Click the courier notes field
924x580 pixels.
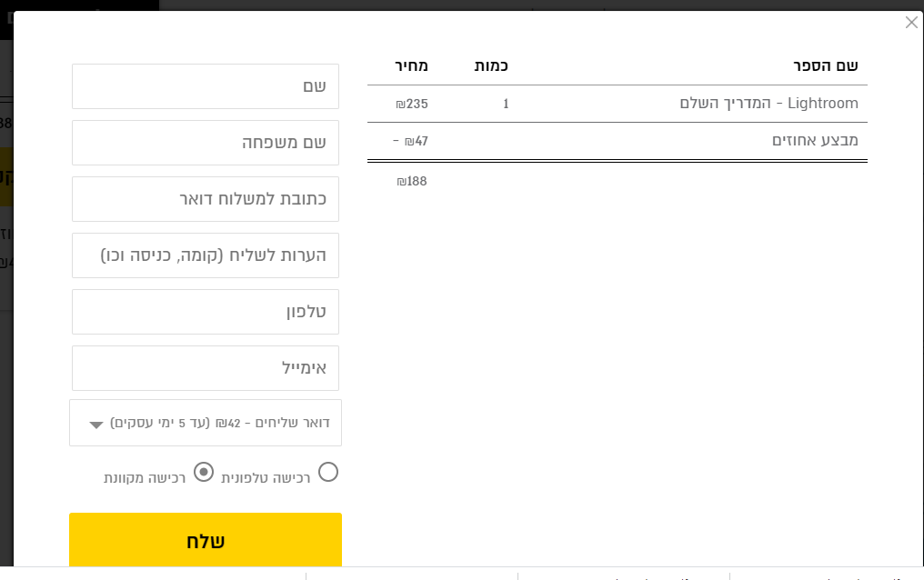[205, 255]
